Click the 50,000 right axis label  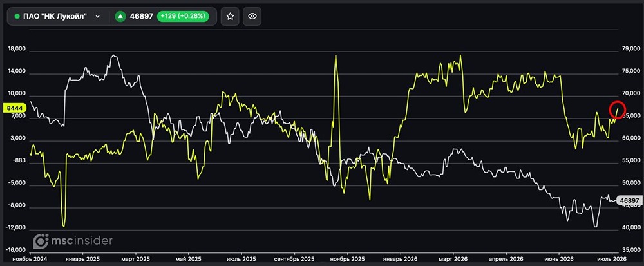[630, 184]
